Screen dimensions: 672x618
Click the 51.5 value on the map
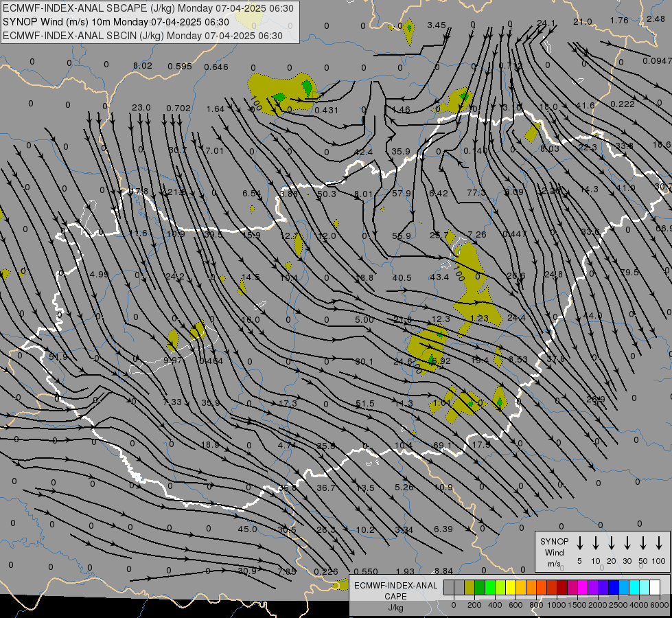click(x=364, y=404)
